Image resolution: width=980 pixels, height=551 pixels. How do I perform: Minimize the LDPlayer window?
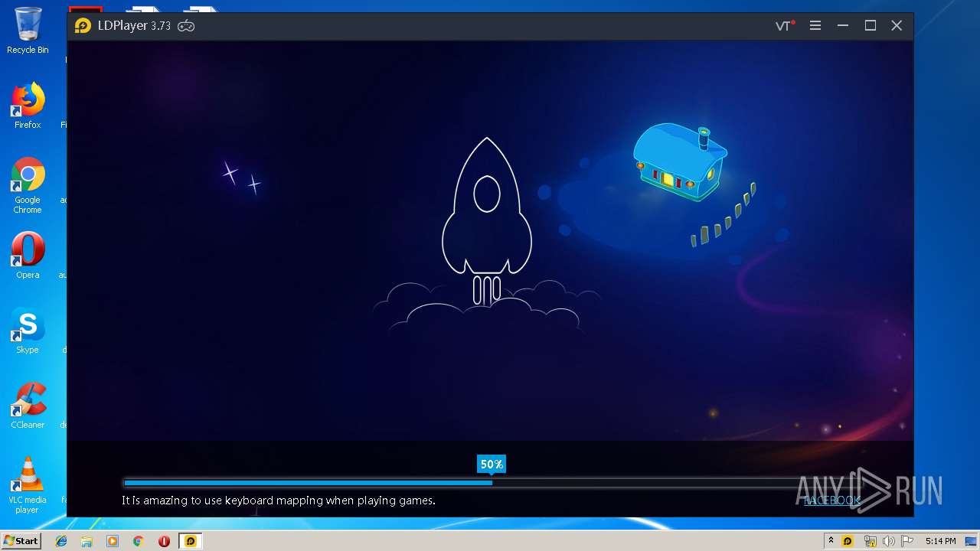(843, 26)
